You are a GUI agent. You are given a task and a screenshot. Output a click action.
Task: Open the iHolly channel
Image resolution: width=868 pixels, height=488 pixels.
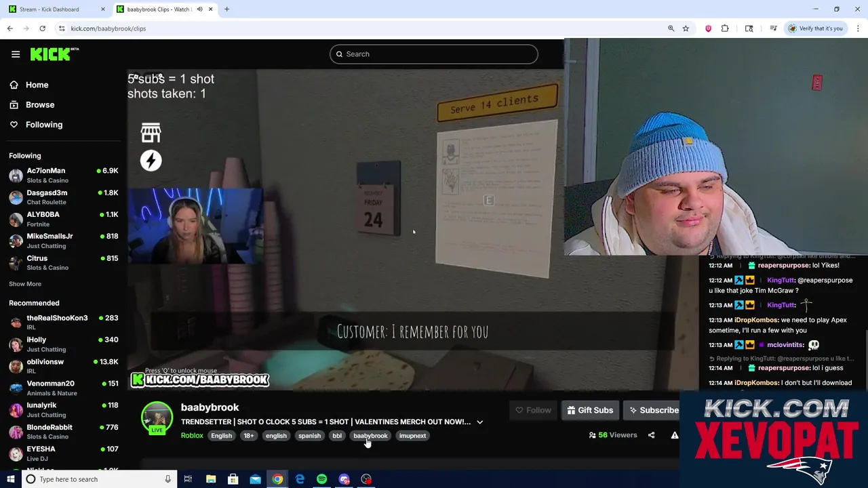coord(64,344)
